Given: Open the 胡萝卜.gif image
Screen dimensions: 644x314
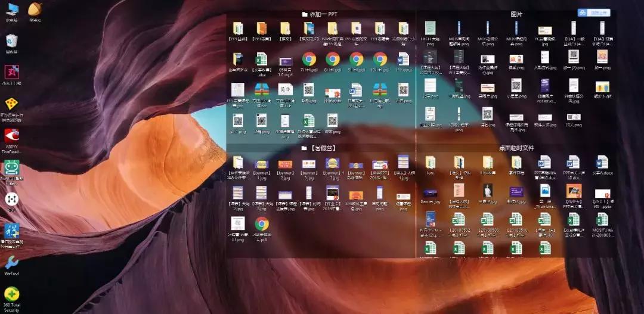Looking at the screenshot, I should coord(602,86).
